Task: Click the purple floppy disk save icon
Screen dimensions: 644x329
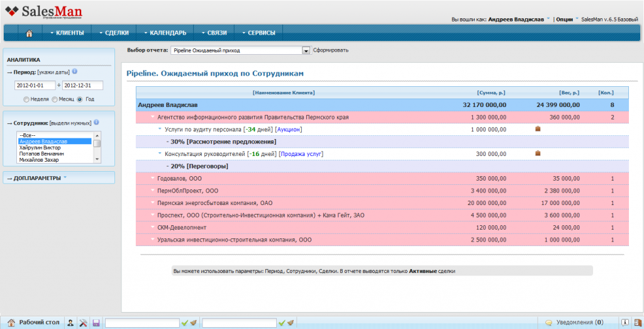Action: click(x=96, y=323)
